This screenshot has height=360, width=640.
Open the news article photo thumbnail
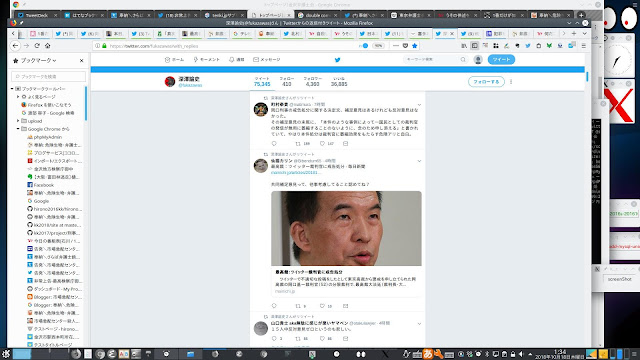tap(346, 228)
